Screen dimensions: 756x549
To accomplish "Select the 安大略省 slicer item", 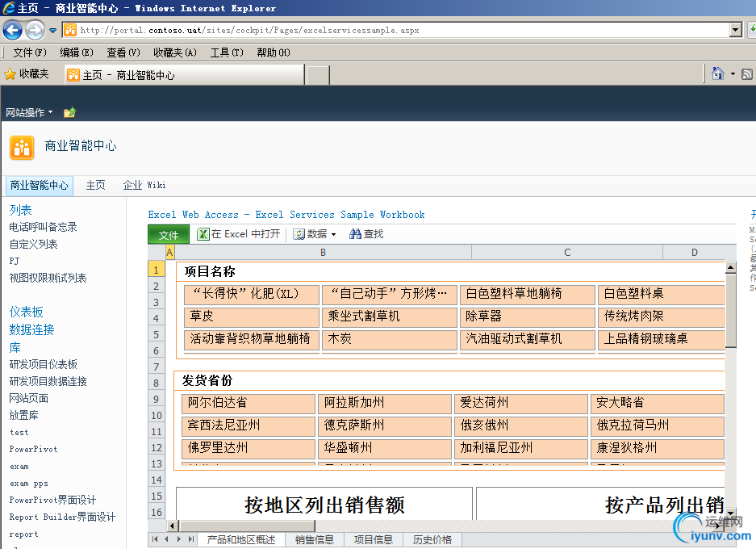I will [657, 403].
